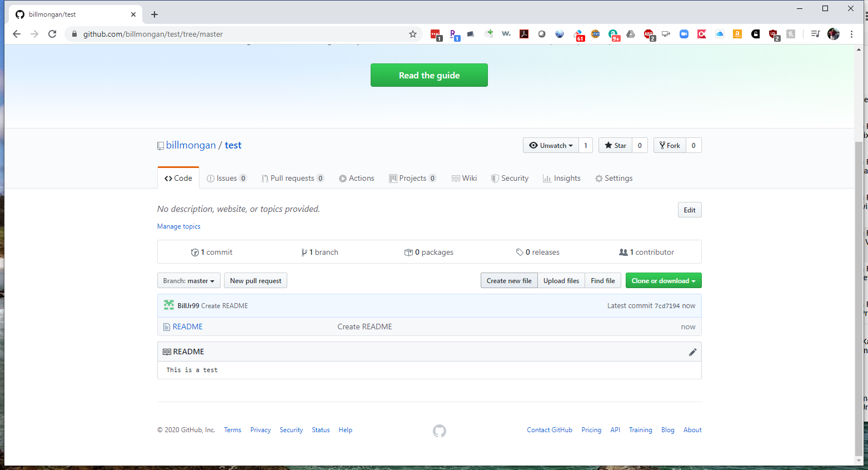Edit README with pencil icon
The image size is (868, 470).
click(x=692, y=352)
